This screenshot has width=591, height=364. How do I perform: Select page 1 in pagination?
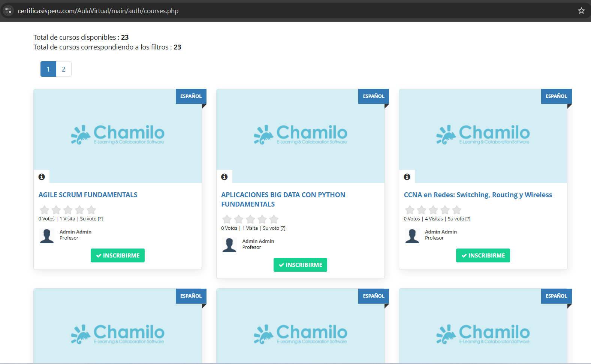(48, 69)
